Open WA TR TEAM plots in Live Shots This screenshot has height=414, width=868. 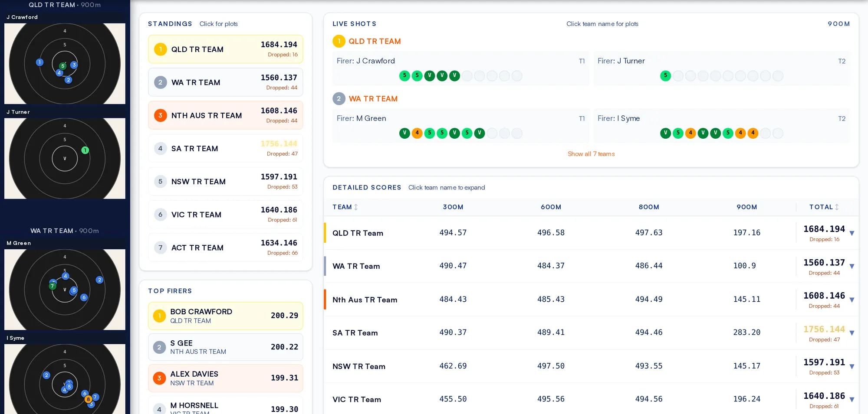[373, 99]
